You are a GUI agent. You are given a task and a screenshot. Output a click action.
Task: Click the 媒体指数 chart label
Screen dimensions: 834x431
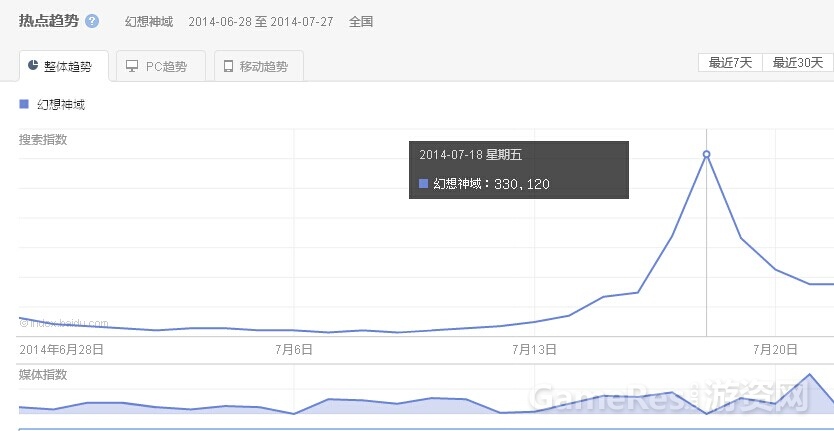click(43, 375)
